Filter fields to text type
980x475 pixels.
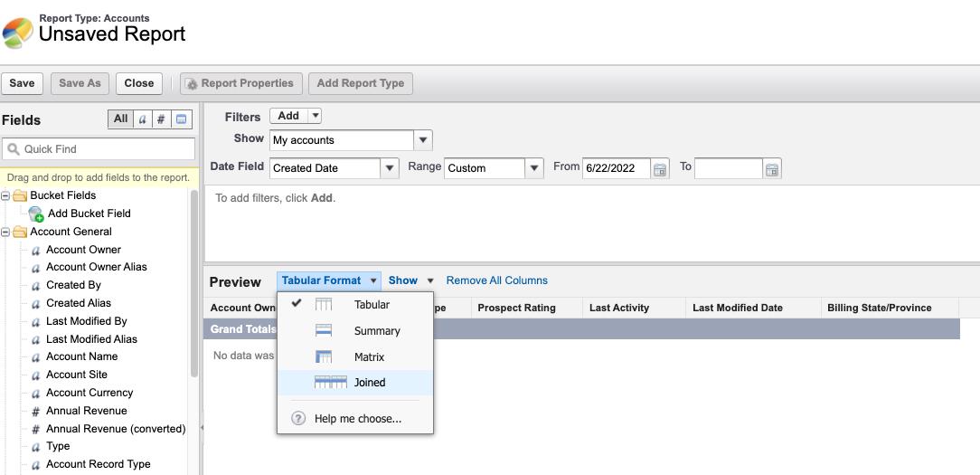[142, 119]
